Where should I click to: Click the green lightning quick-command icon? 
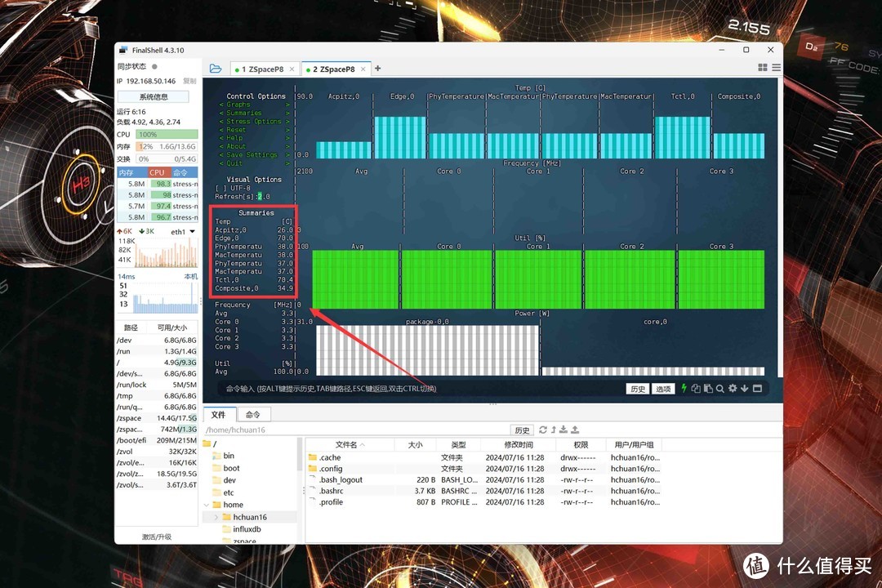pyautogui.click(x=684, y=389)
